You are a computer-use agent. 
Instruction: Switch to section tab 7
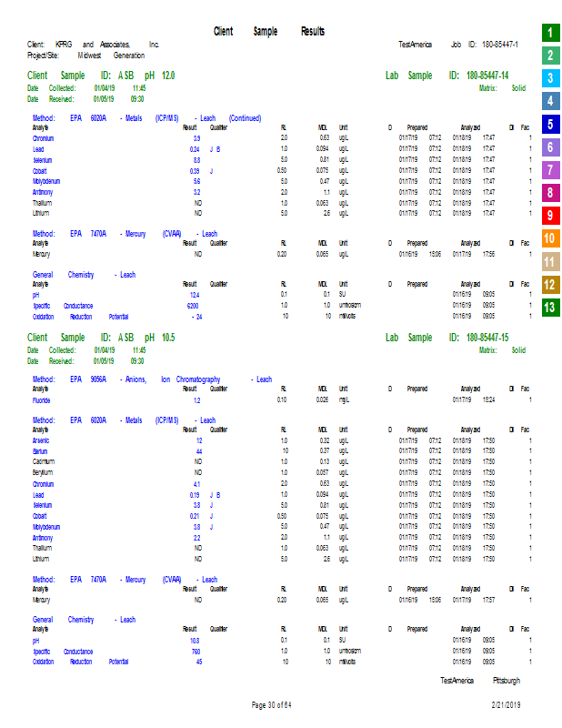548,170
